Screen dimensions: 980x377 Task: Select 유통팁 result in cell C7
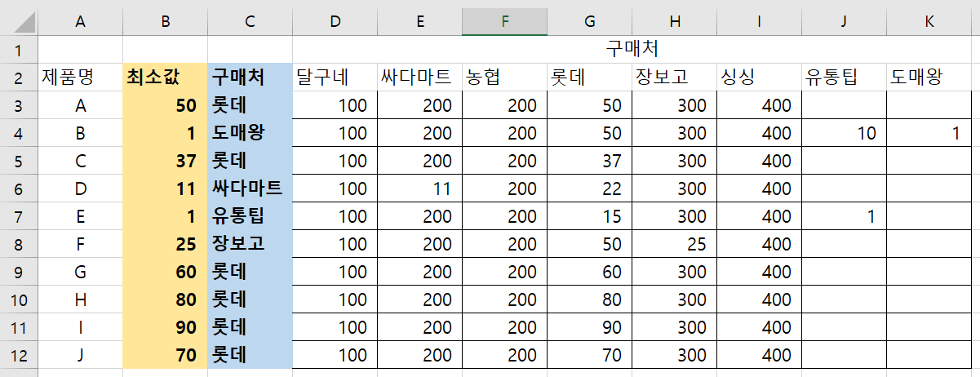pyautogui.click(x=250, y=216)
